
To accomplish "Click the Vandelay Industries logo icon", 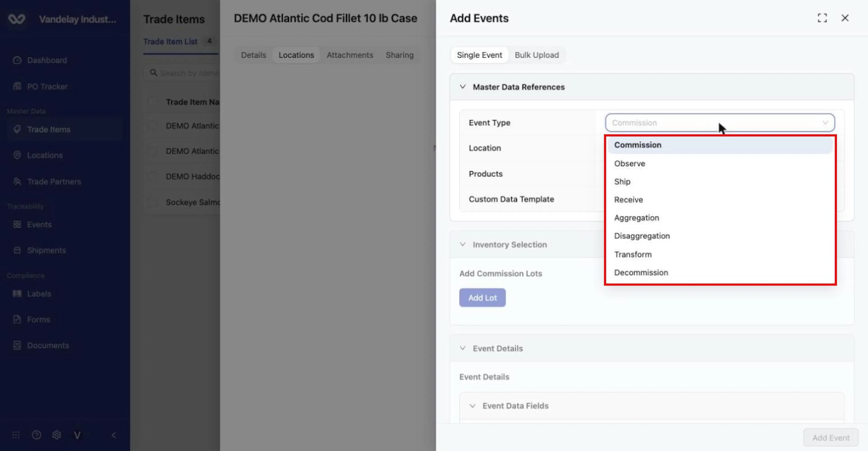I will (17, 19).
